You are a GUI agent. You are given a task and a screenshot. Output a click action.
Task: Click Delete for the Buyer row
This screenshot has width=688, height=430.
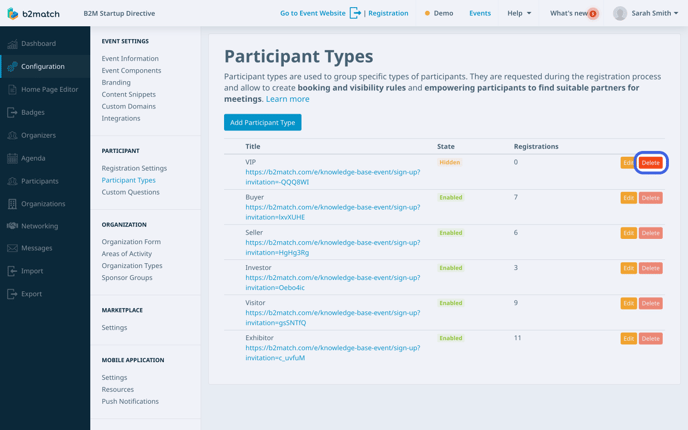[x=650, y=198]
